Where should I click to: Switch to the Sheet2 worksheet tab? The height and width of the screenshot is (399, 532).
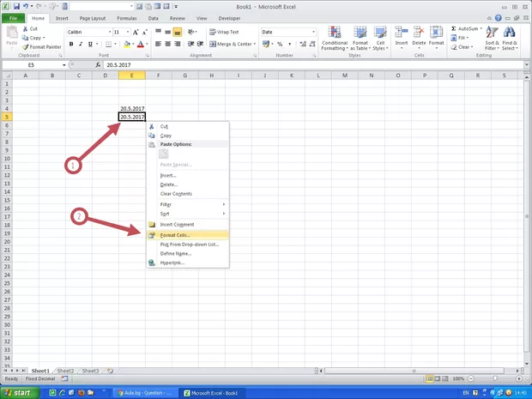65,371
